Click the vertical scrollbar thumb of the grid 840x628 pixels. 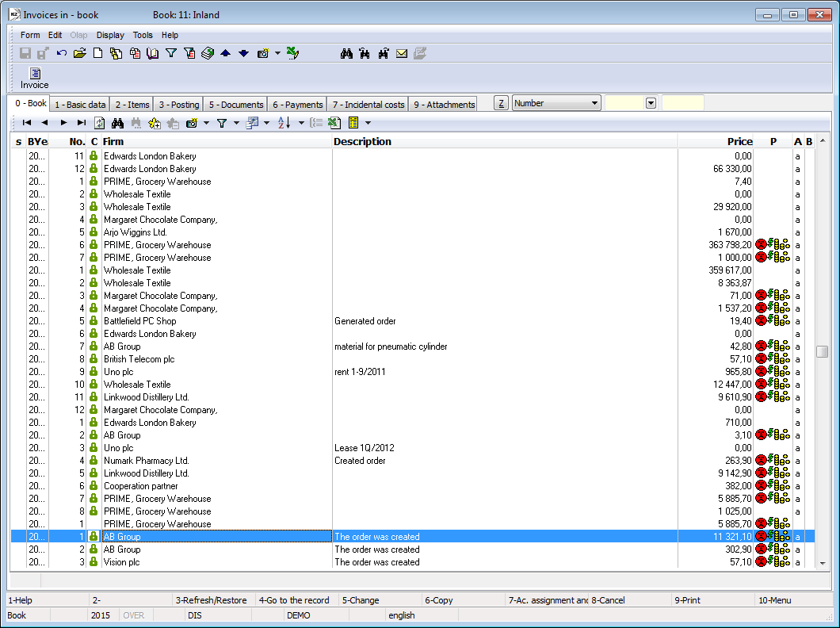pos(823,351)
